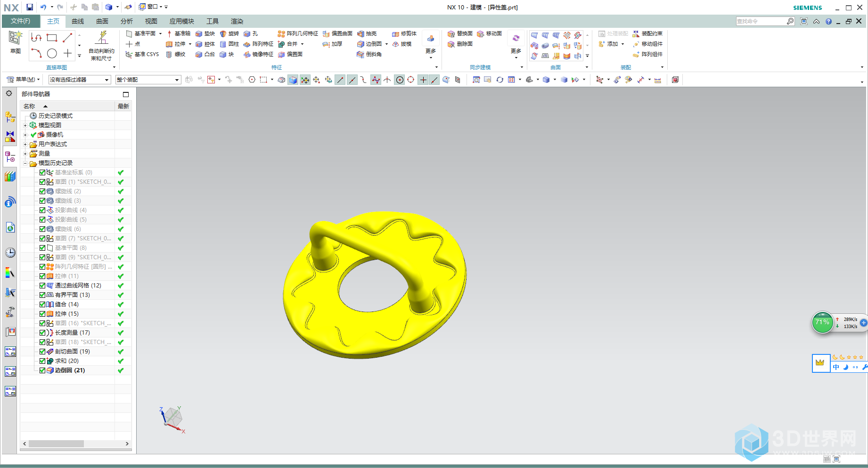Toggle checkbox for 螺旋线 (2) feature
This screenshot has height=468, width=868.
tap(42, 191)
